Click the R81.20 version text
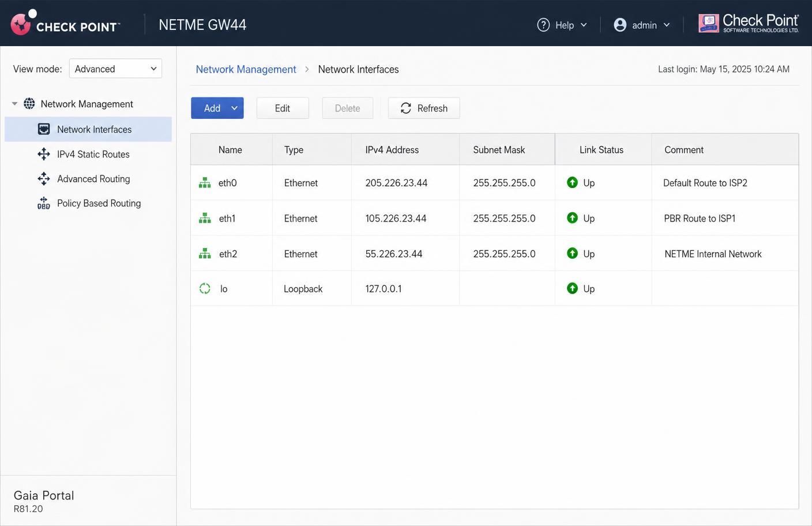The width and height of the screenshot is (812, 526). pos(28,509)
